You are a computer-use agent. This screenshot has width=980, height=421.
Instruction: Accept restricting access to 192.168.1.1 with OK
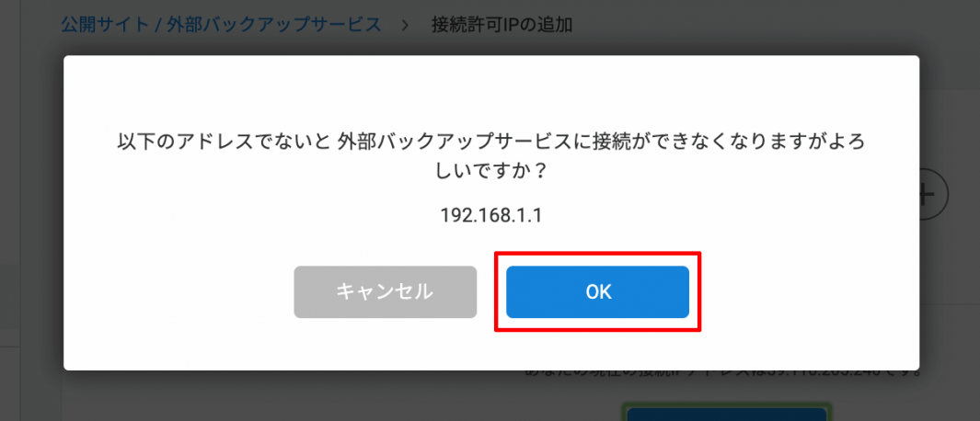[597, 291]
